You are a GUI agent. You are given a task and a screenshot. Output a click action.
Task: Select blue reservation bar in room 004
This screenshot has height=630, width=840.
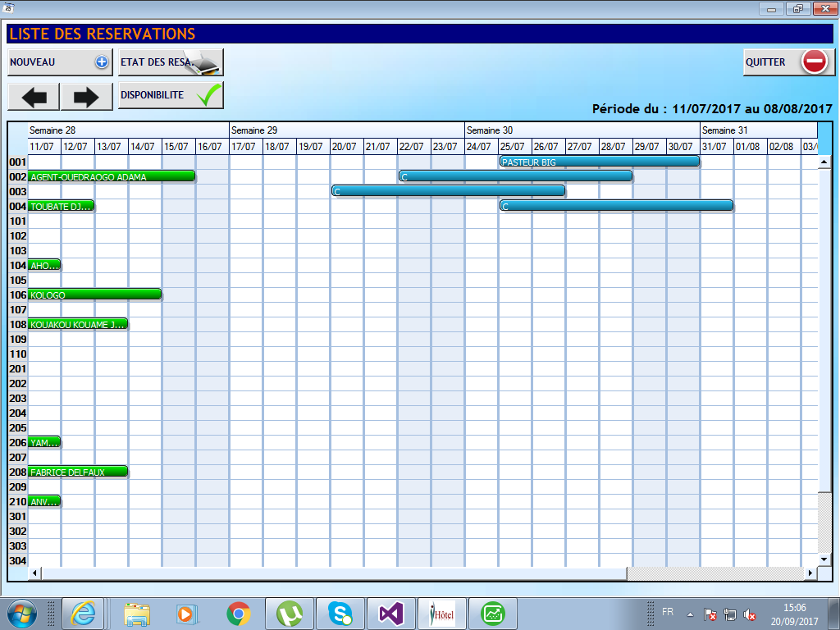(x=616, y=206)
